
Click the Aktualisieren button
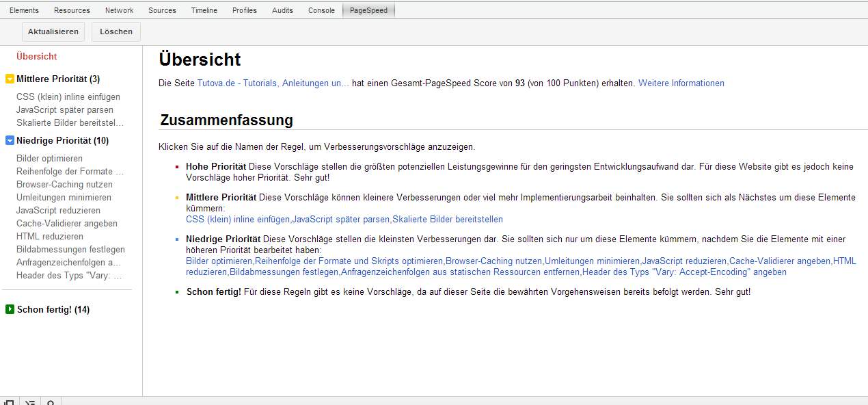click(54, 31)
